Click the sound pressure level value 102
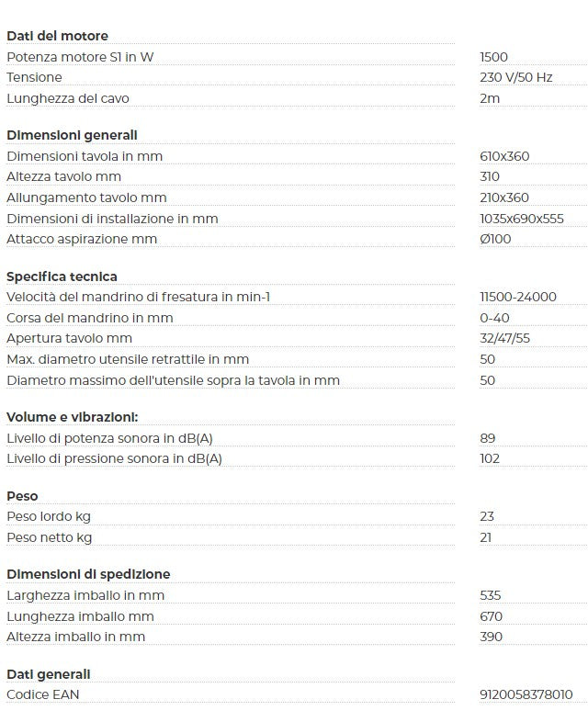This screenshot has width=588, height=722. [x=490, y=458]
